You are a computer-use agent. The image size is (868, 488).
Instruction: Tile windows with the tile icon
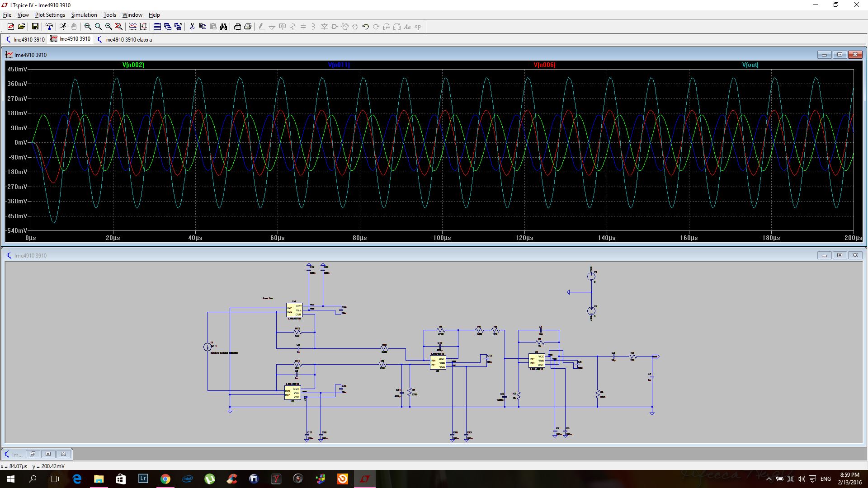157,27
